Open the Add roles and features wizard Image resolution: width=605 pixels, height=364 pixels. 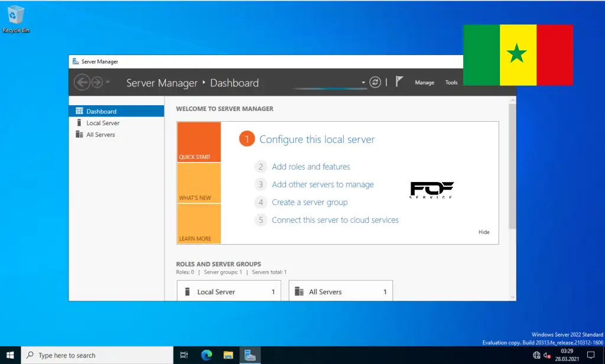pos(311,167)
